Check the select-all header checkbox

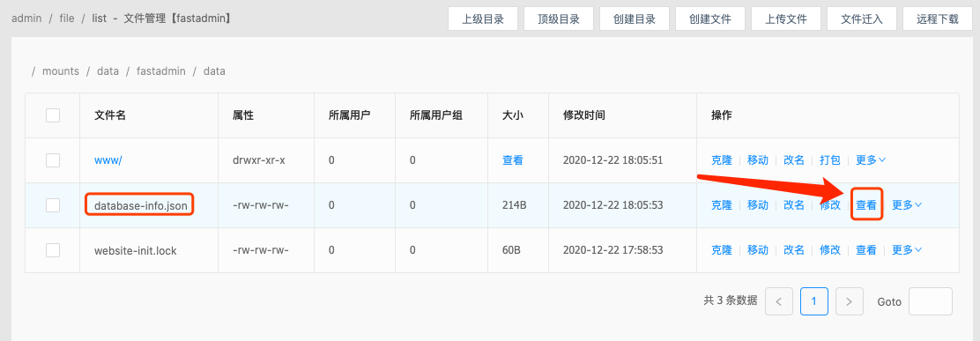click(x=53, y=115)
